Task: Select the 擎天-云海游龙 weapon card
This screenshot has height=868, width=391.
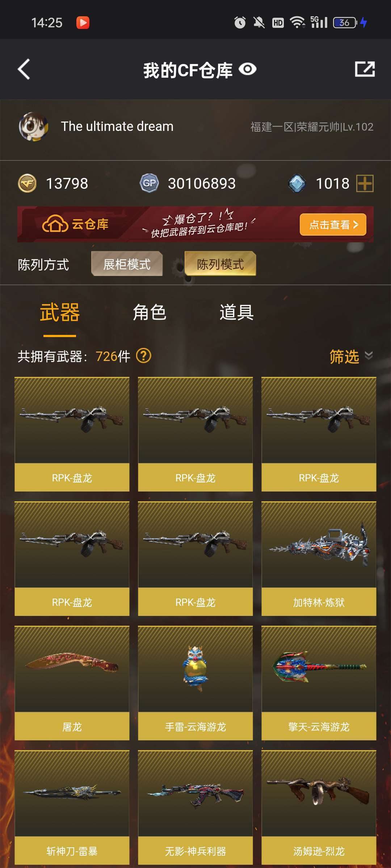Action: (319, 683)
